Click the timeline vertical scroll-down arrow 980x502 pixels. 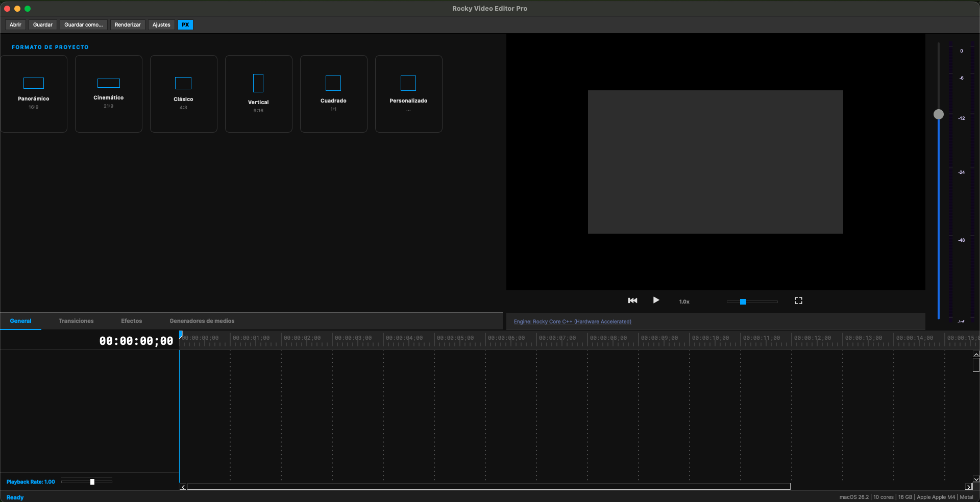pyautogui.click(x=976, y=479)
